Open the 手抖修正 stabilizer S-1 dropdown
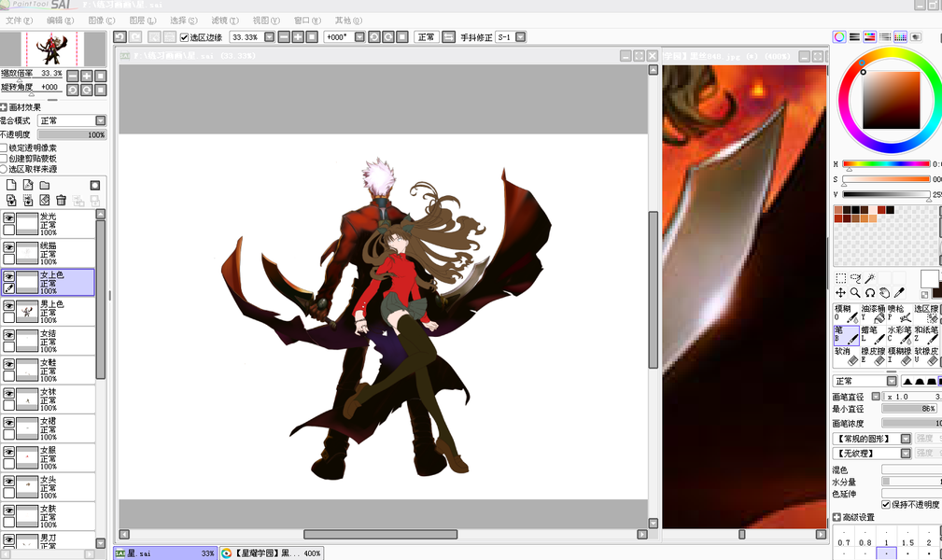The height and width of the screenshot is (560, 942). pos(521,36)
